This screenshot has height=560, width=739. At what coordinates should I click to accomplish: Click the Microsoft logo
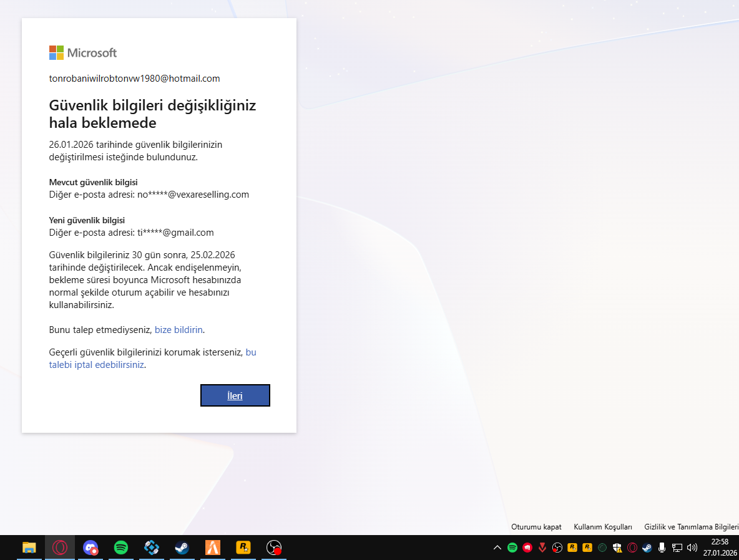(83, 53)
